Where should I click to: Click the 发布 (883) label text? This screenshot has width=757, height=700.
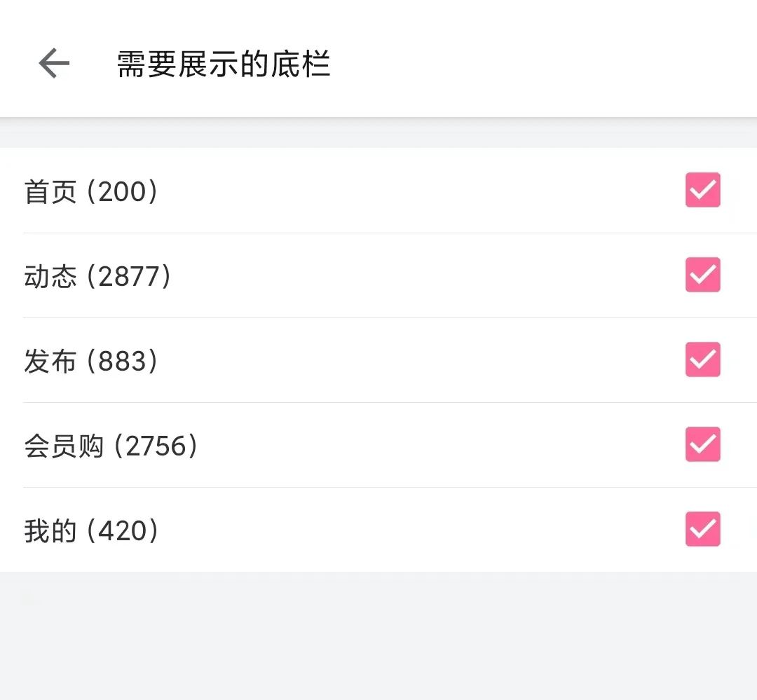91,361
